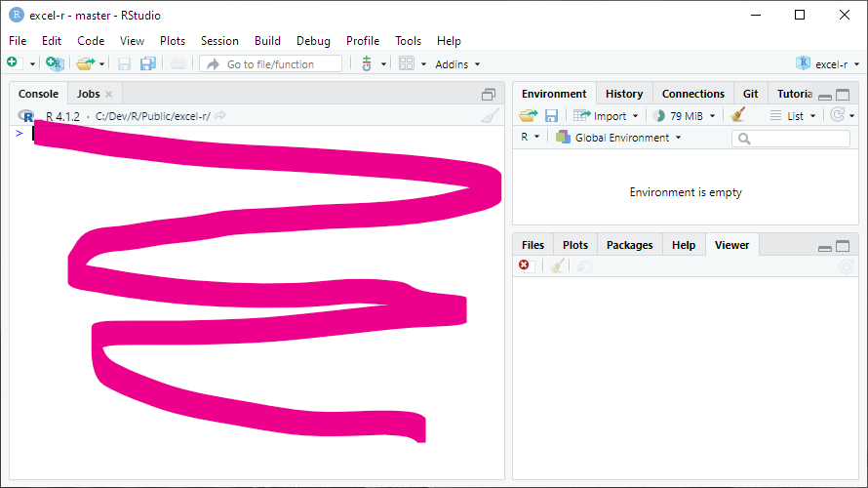Minimize the Environment pane
868x488 pixels.
825,96
